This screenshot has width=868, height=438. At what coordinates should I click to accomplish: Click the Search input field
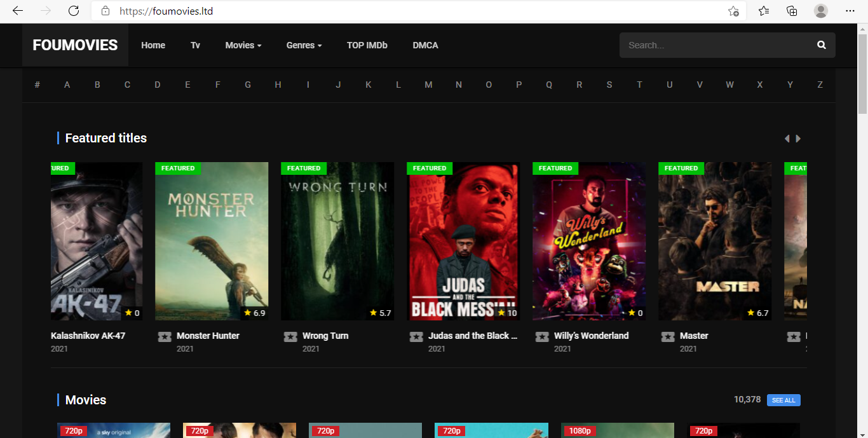[715, 45]
